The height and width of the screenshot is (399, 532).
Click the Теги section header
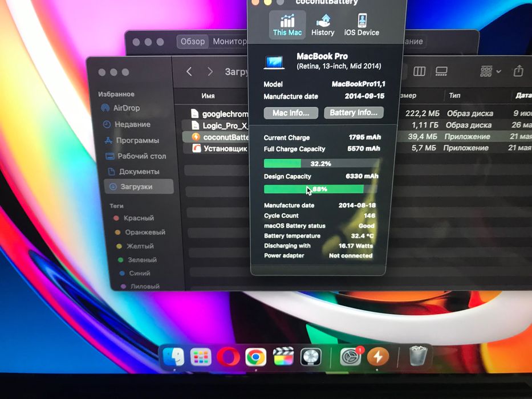[116, 206]
